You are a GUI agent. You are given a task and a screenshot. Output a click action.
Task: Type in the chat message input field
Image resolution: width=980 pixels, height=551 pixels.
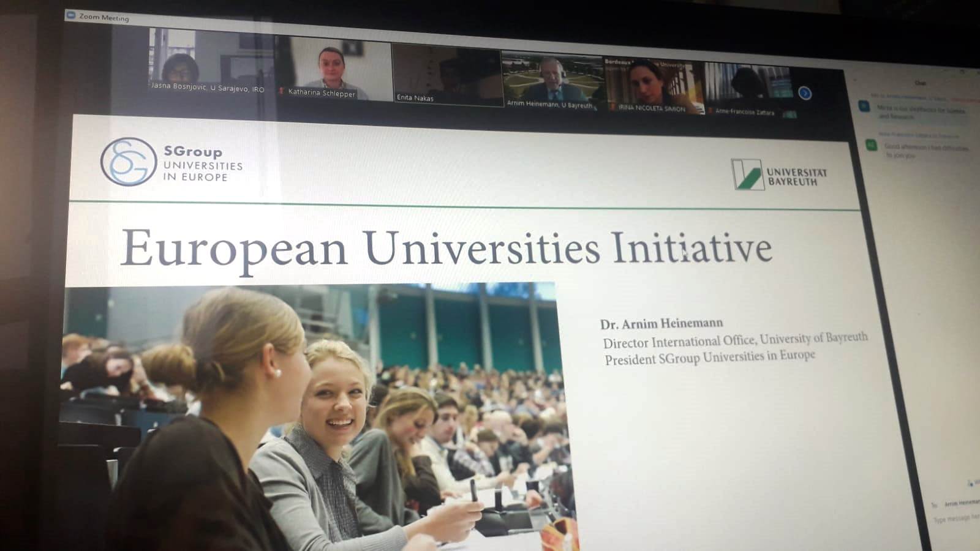click(956, 520)
